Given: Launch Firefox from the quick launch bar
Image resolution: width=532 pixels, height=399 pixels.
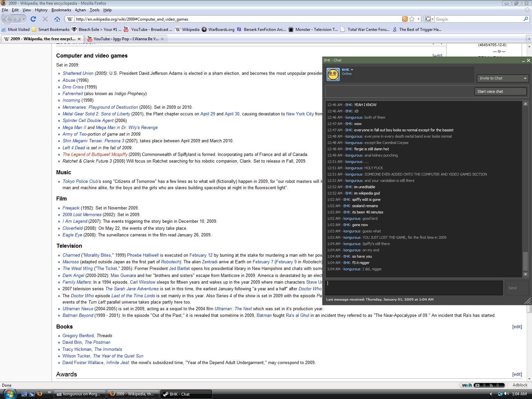Looking at the screenshot, I should 40,394.
